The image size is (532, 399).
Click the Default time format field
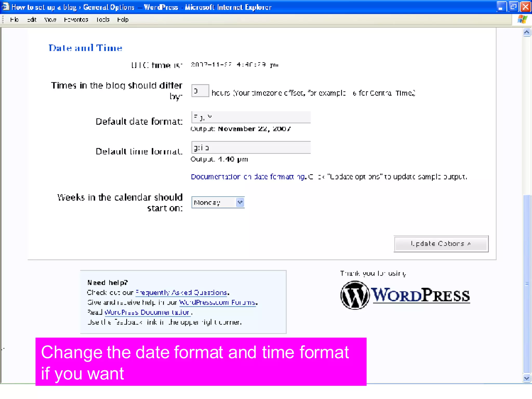[x=251, y=148]
